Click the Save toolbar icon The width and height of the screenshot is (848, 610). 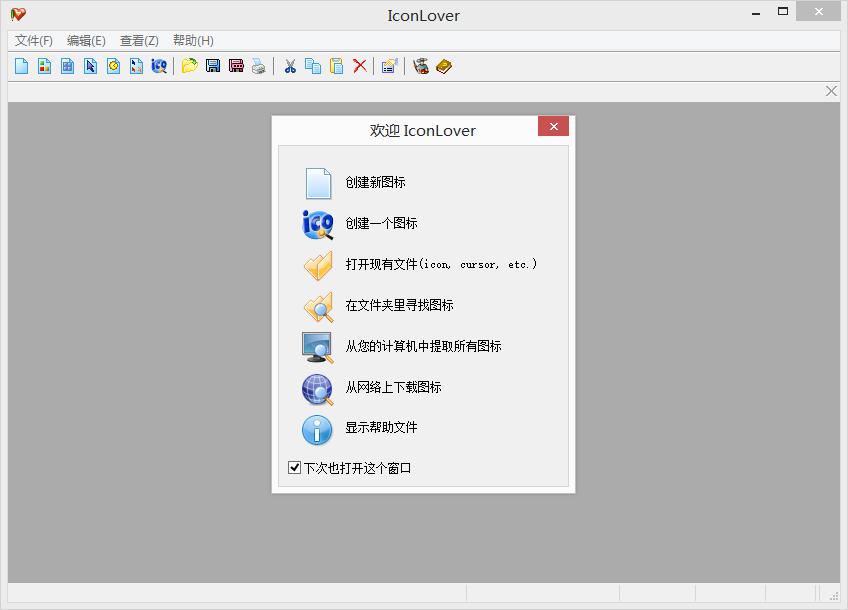(x=213, y=66)
